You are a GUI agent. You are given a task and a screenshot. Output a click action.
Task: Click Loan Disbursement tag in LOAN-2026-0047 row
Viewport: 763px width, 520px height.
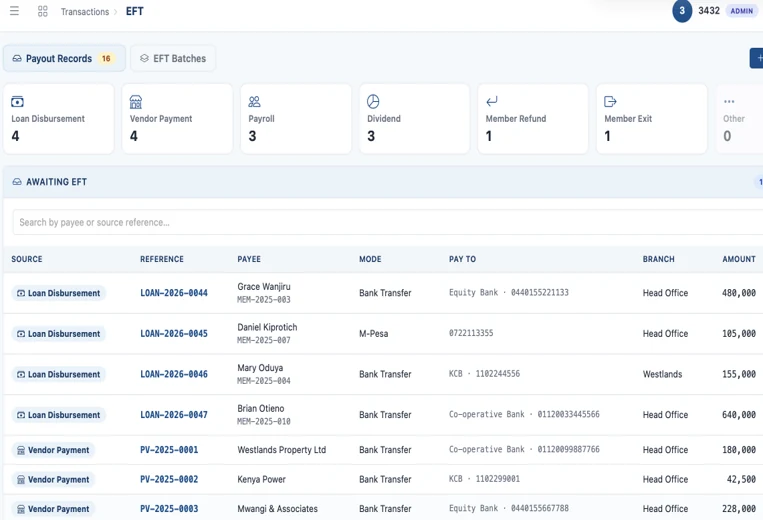coord(58,415)
